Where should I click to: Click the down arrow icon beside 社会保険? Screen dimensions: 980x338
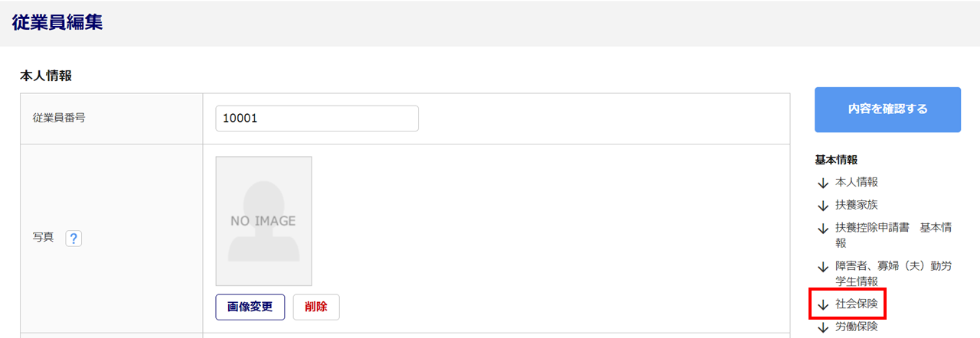tap(823, 304)
